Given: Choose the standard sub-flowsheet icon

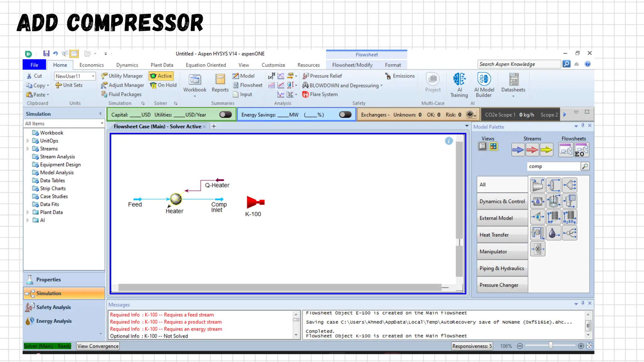Looking at the screenshot, I should click(x=566, y=150).
